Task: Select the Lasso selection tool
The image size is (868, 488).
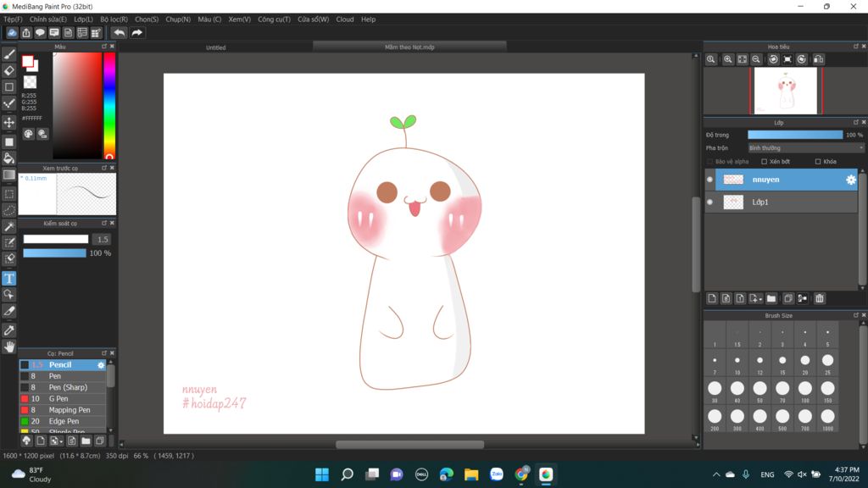Action: click(x=9, y=210)
